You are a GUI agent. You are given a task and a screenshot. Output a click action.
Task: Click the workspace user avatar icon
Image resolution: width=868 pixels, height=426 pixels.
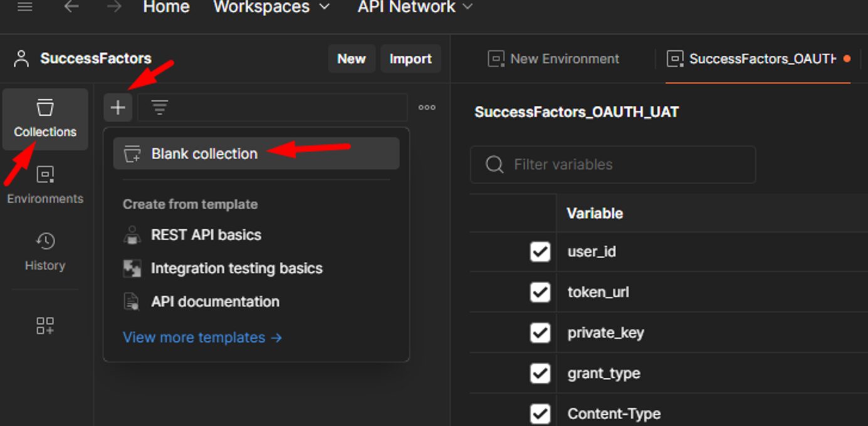click(x=21, y=59)
